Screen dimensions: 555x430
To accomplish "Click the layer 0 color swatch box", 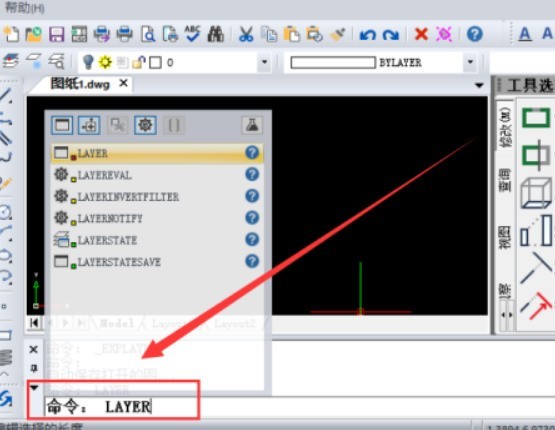I will pyautogui.click(x=155, y=63).
